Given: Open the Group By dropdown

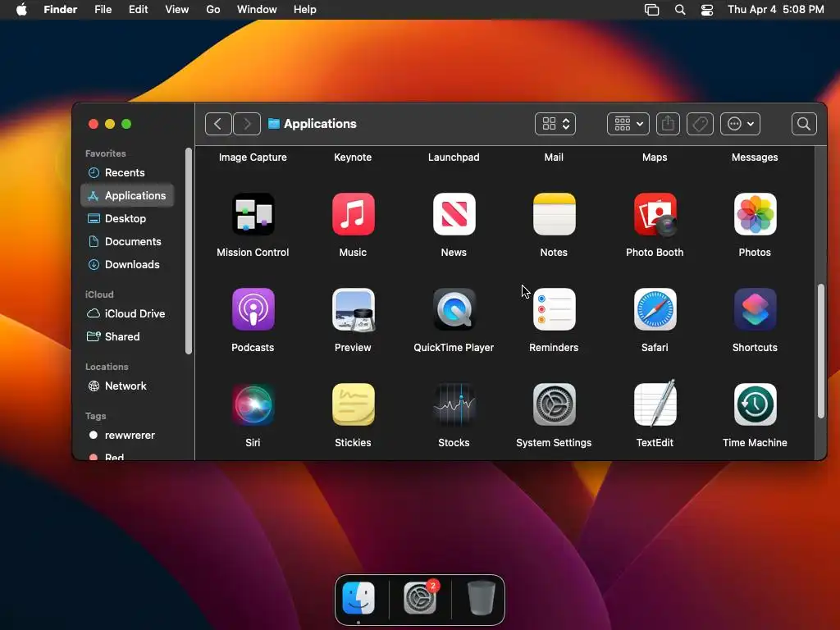Looking at the screenshot, I should [628, 124].
